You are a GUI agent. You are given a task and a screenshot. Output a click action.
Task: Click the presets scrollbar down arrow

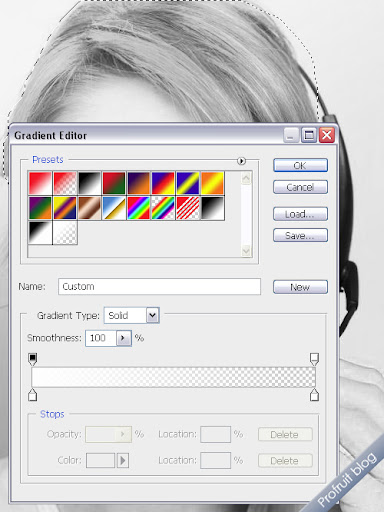point(246,250)
